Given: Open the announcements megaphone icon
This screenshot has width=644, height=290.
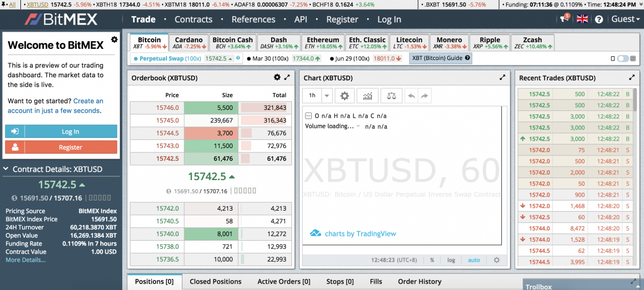Looking at the screenshot, I should (565, 19).
